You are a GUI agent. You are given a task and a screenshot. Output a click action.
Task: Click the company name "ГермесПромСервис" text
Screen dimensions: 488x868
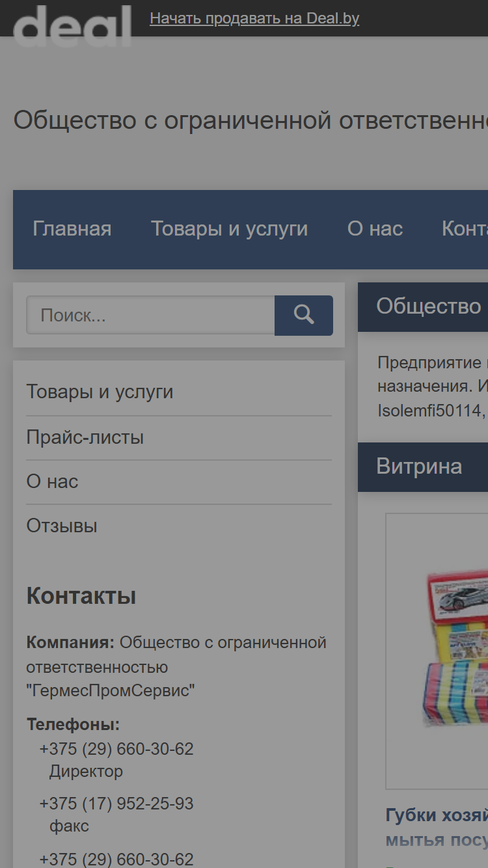(111, 690)
